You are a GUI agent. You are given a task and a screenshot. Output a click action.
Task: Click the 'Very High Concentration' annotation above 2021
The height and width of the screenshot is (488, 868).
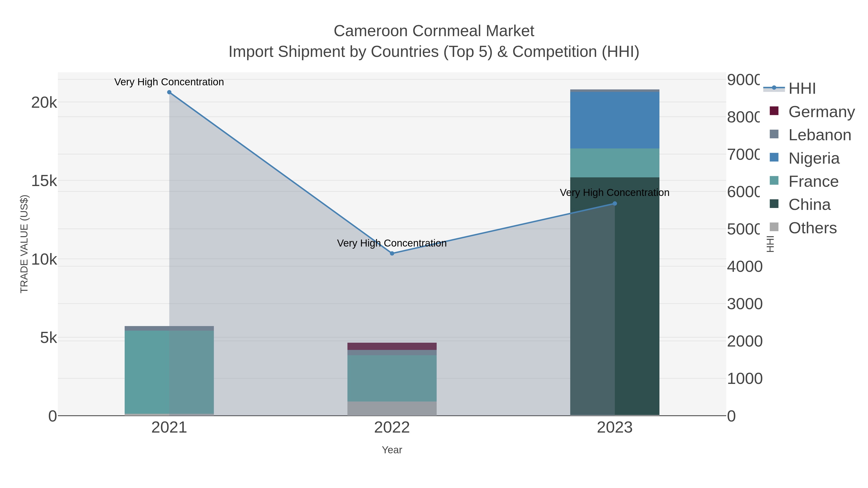click(169, 82)
